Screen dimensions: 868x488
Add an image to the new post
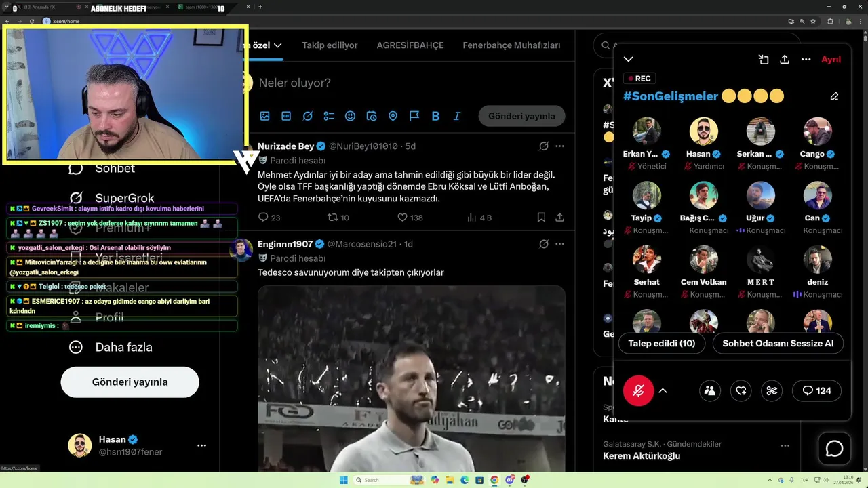click(x=264, y=116)
